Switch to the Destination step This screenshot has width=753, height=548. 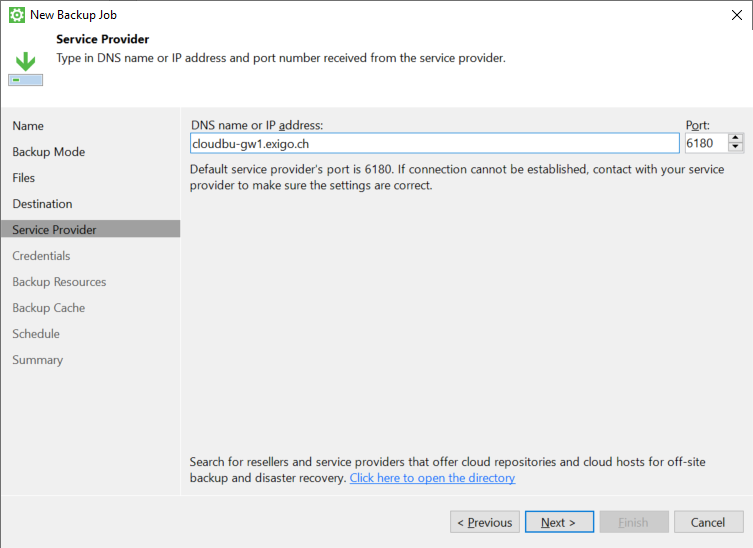(42, 204)
